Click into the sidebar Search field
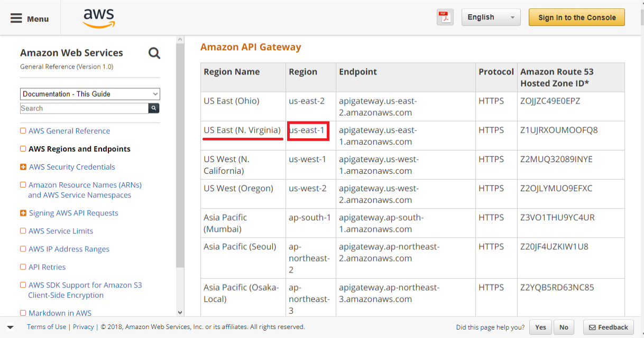This screenshot has width=644, height=338. click(84, 108)
